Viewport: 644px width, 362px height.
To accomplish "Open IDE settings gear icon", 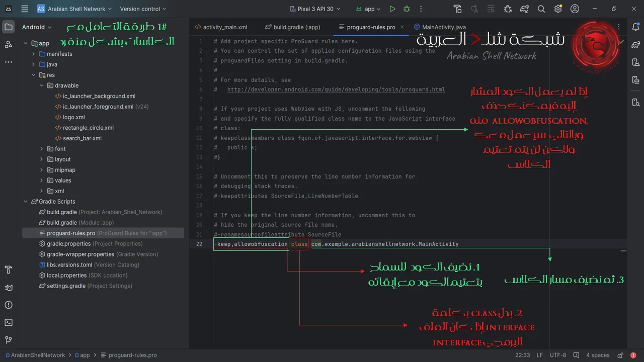I will point(558,9).
